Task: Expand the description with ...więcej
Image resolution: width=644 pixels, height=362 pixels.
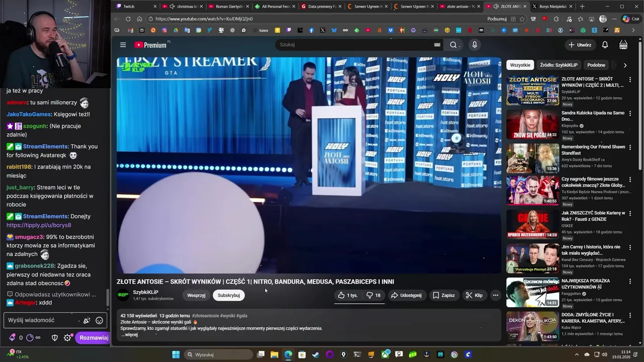Action: click(x=129, y=334)
